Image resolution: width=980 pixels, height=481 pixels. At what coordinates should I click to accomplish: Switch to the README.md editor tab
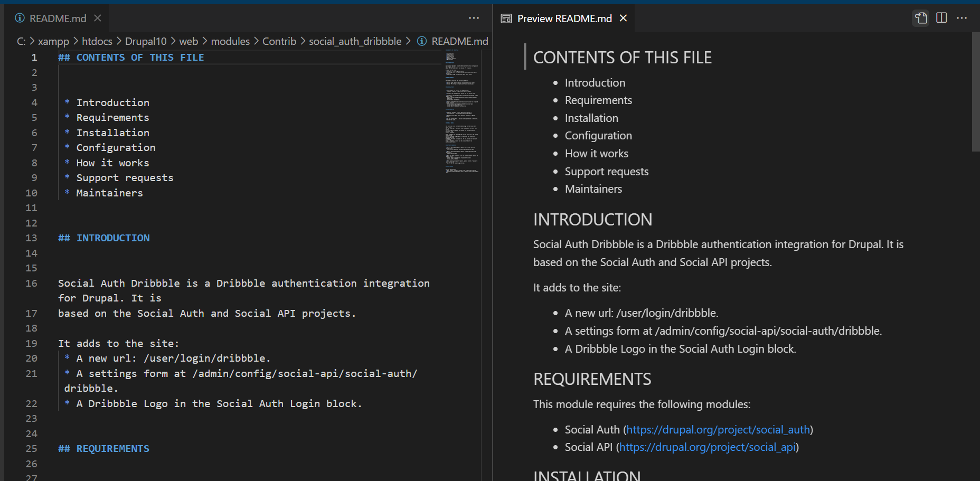coord(57,18)
